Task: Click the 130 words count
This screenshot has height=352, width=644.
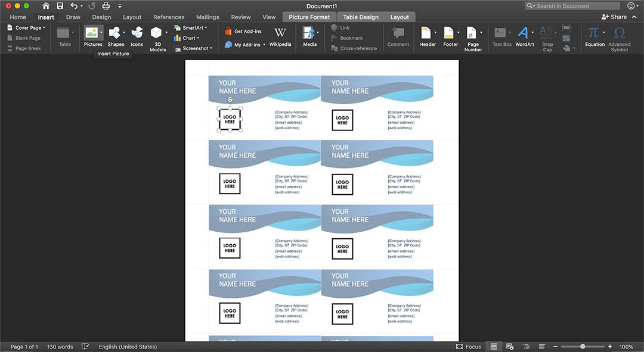Action: coord(60,347)
